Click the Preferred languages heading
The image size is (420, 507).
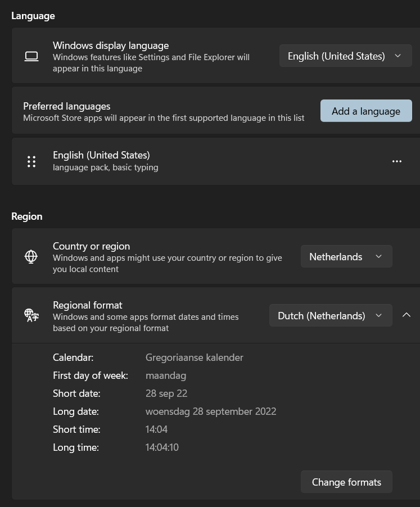[x=66, y=106]
